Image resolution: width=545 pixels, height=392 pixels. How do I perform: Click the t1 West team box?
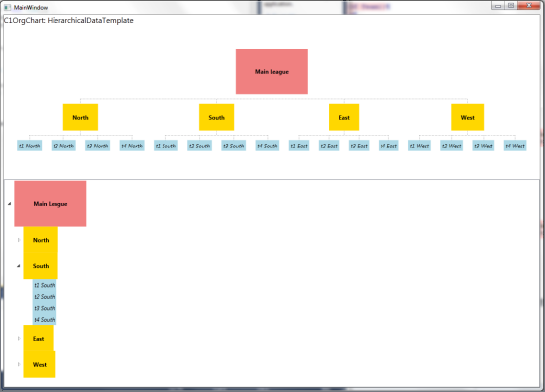[x=419, y=146]
